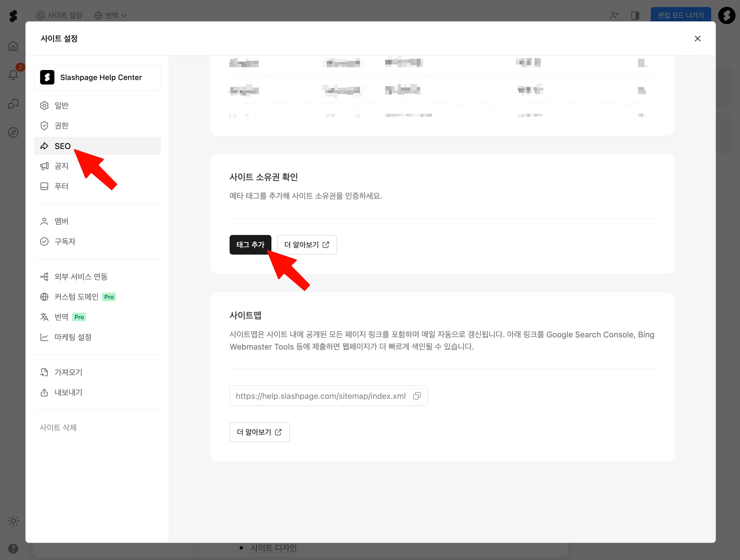
Task: Open 외부 서비스 연동 section
Action: point(81,277)
